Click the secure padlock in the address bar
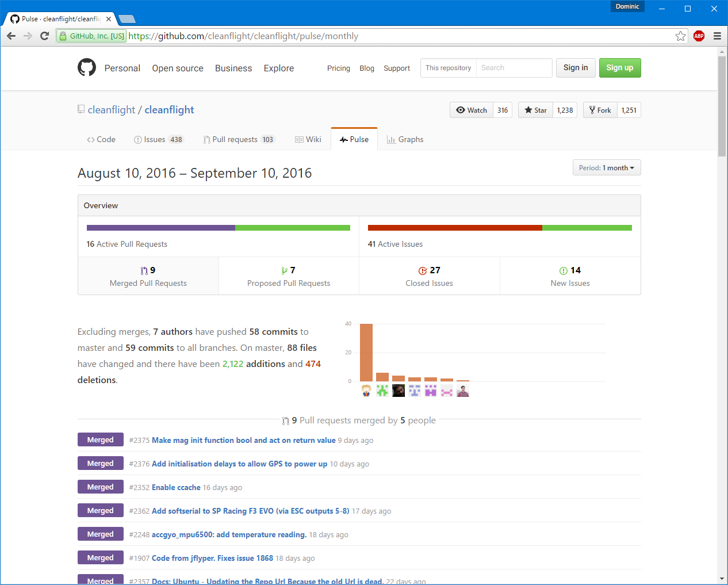 click(63, 36)
